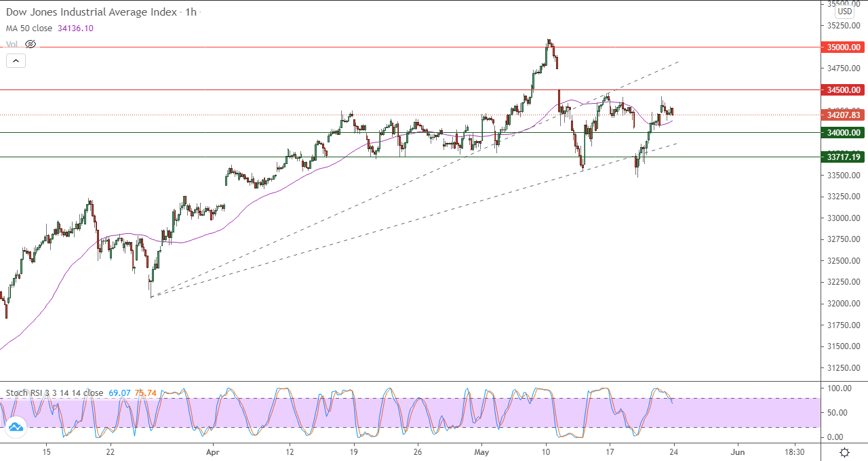
Task: Click the May label on time axis
Action: pos(482,452)
